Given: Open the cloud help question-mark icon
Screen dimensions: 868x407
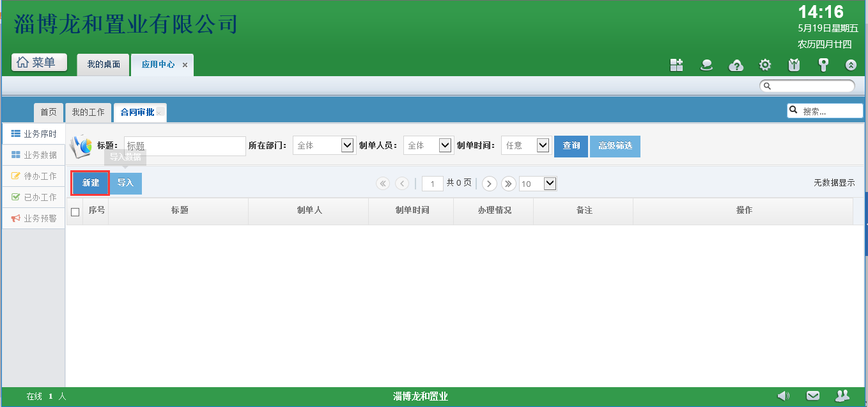Looking at the screenshot, I should (x=736, y=65).
